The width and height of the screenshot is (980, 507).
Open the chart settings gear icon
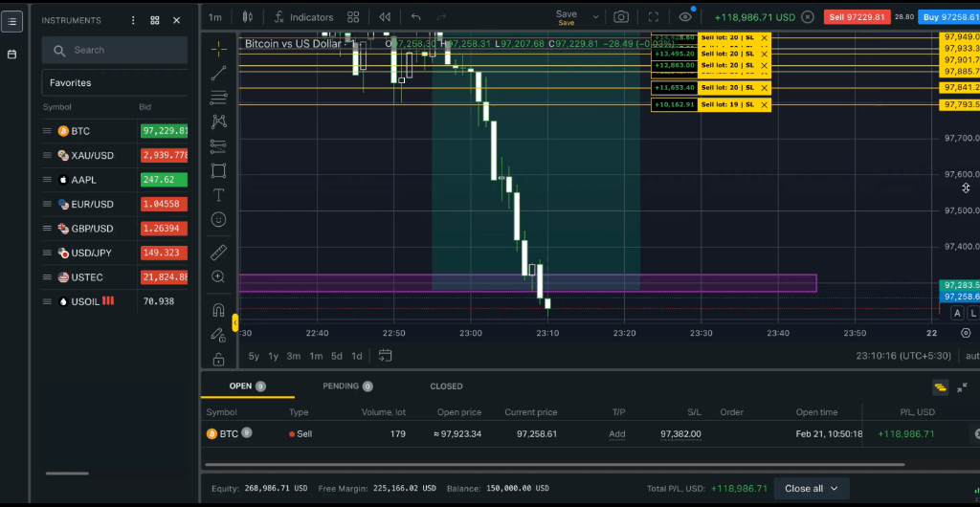(x=966, y=334)
